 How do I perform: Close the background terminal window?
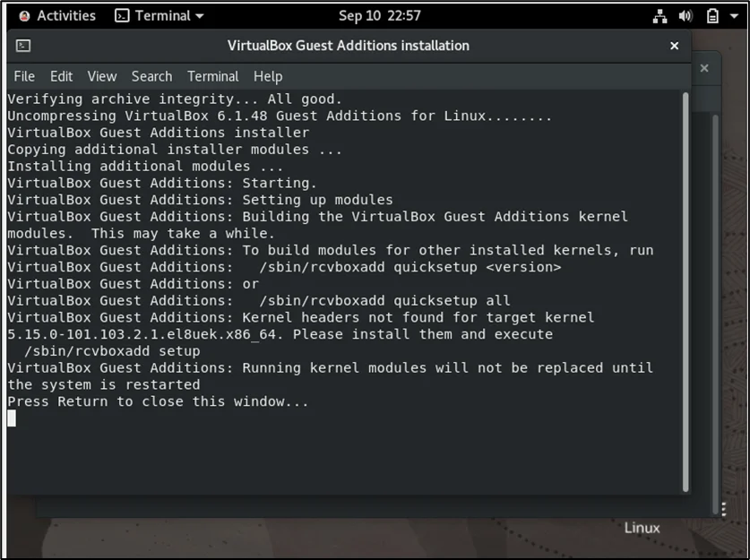tap(704, 67)
